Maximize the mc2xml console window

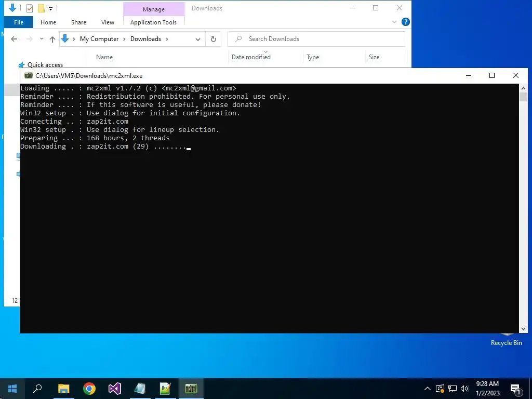[492, 75]
